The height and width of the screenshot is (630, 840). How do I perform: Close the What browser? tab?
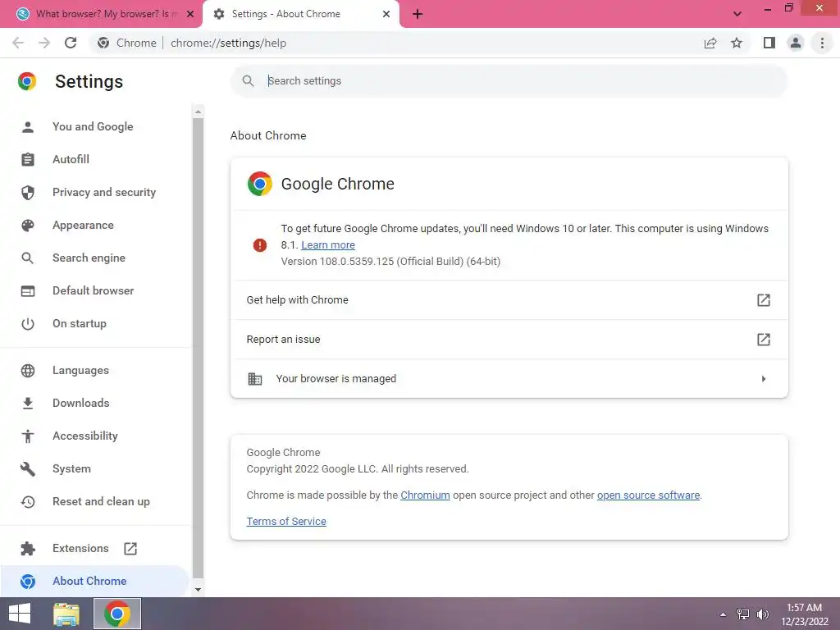point(190,14)
